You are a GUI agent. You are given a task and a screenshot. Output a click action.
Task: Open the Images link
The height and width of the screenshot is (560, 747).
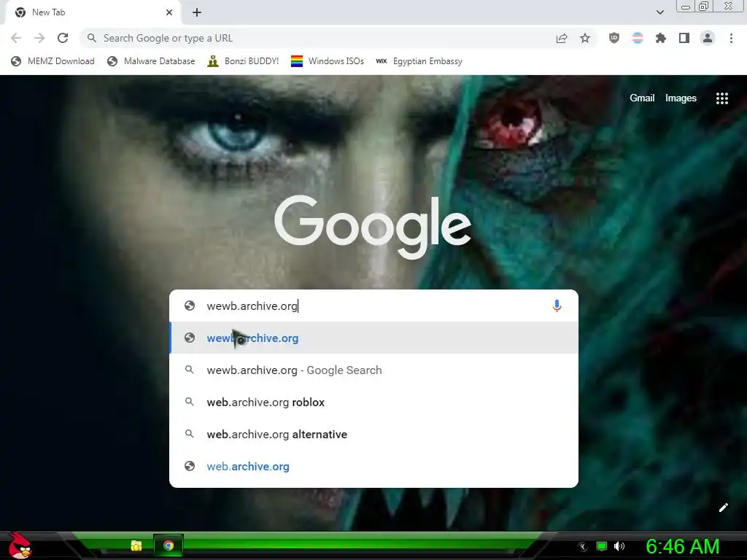[x=681, y=98]
